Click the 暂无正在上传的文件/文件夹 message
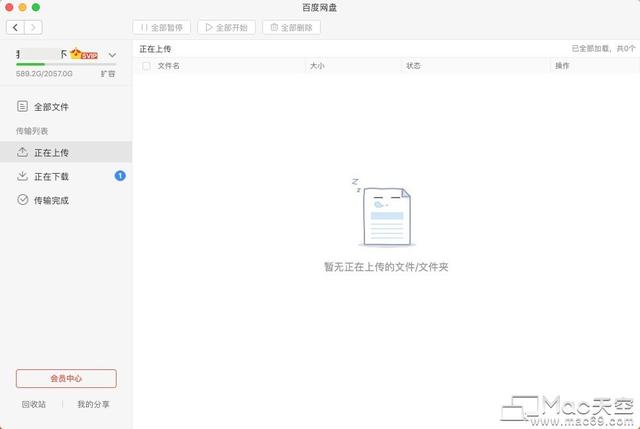Screen dimensions: 640x429 click(x=386, y=267)
